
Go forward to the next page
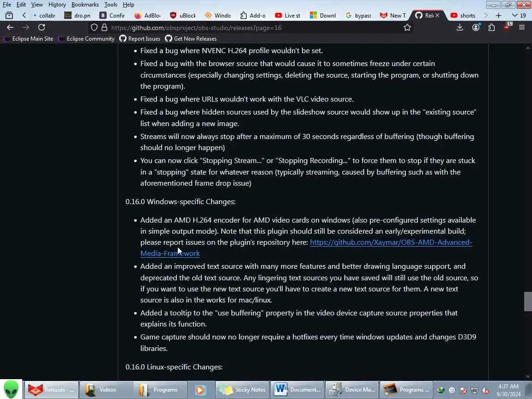(26, 28)
